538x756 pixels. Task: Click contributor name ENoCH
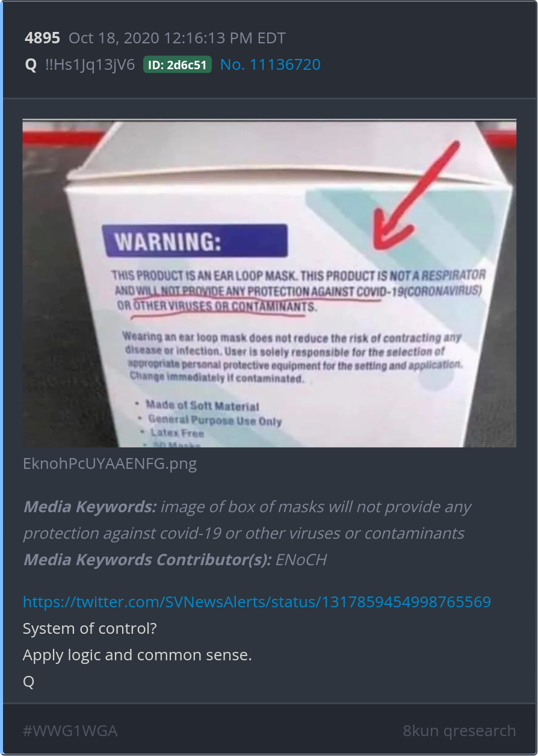point(301,560)
